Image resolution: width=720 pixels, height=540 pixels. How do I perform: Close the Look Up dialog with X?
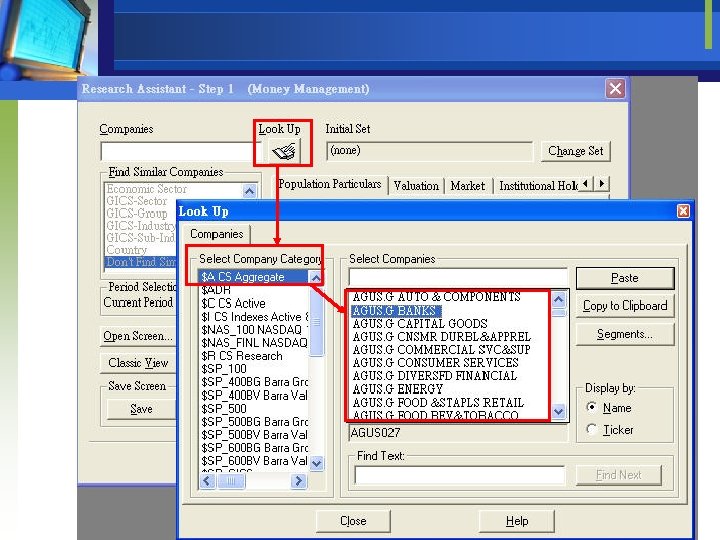(683, 211)
